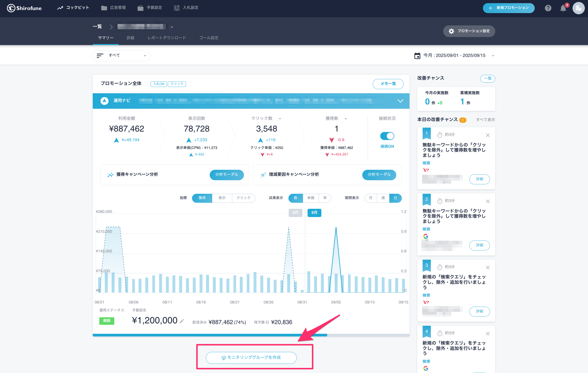The height and width of the screenshot is (373, 588).
Task: Click the pencil icon next to ¥1,200,000
Action: (x=182, y=321)
